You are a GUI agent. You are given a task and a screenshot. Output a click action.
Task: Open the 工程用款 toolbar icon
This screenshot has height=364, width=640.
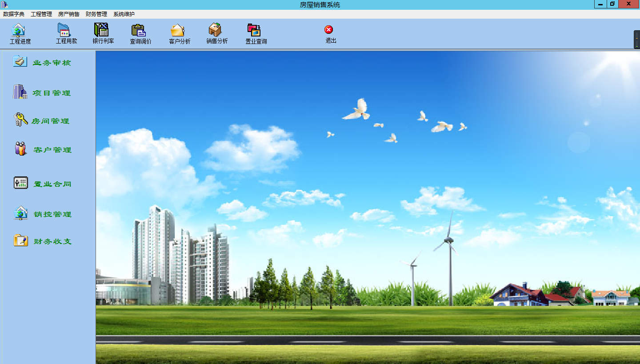(64, 30)
